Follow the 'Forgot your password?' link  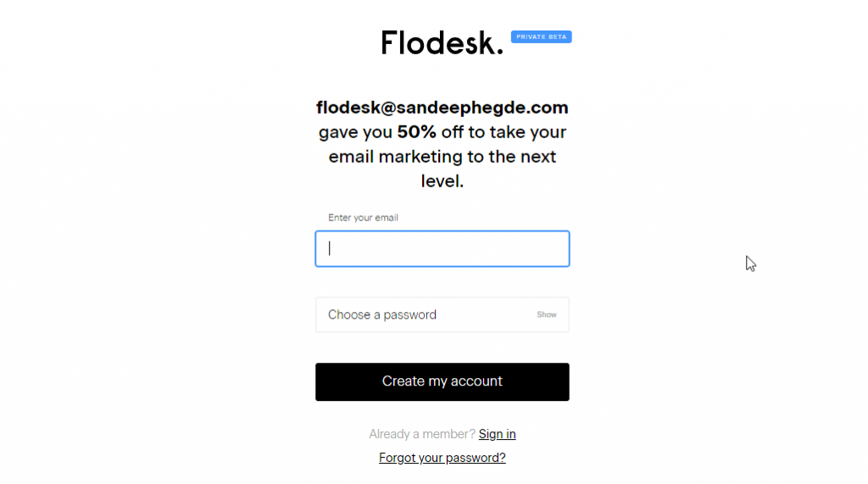point(442,458)
